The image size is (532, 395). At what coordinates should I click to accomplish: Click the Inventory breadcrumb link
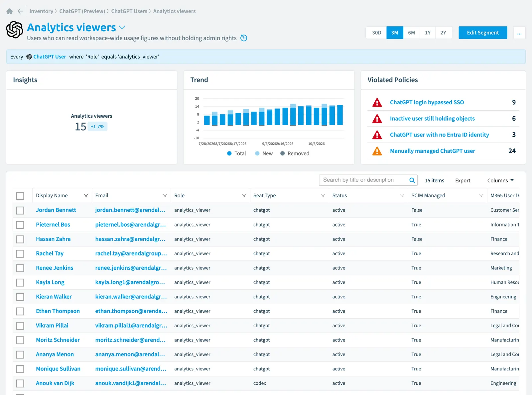[41, 11]
